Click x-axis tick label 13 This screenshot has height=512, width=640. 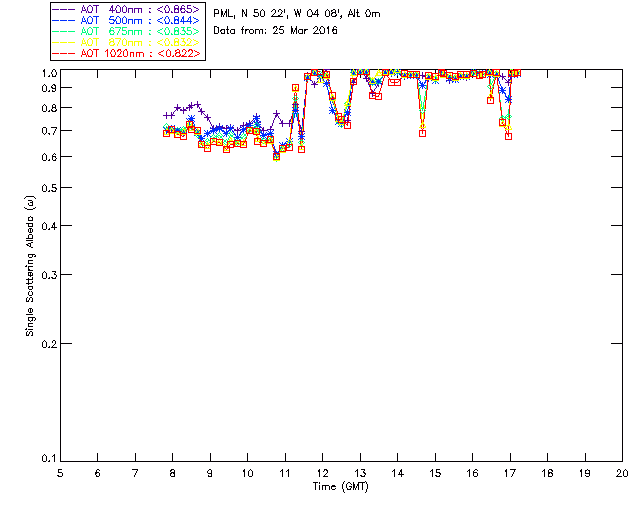[x=360, y=473]
